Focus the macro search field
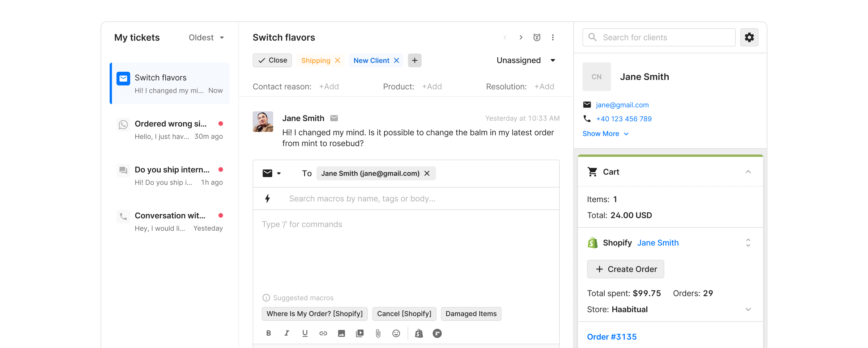Screen dimensions: 868x348 (x=406, y=198)
